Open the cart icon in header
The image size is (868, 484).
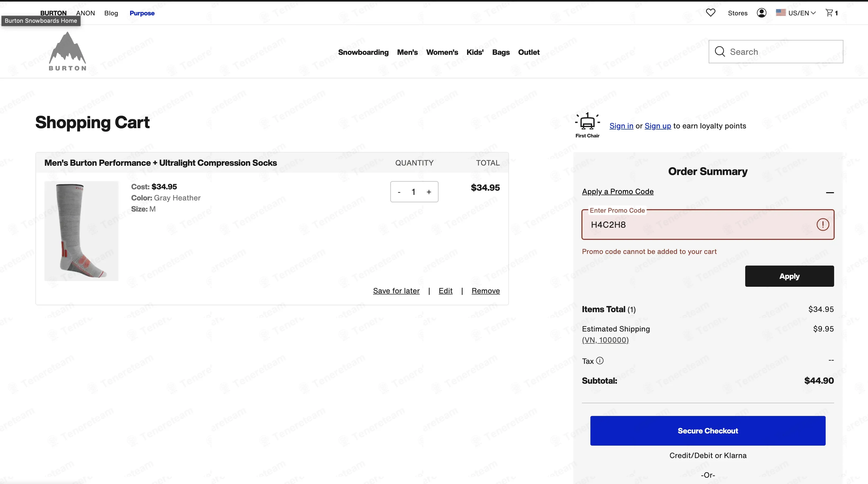[831, 13]
